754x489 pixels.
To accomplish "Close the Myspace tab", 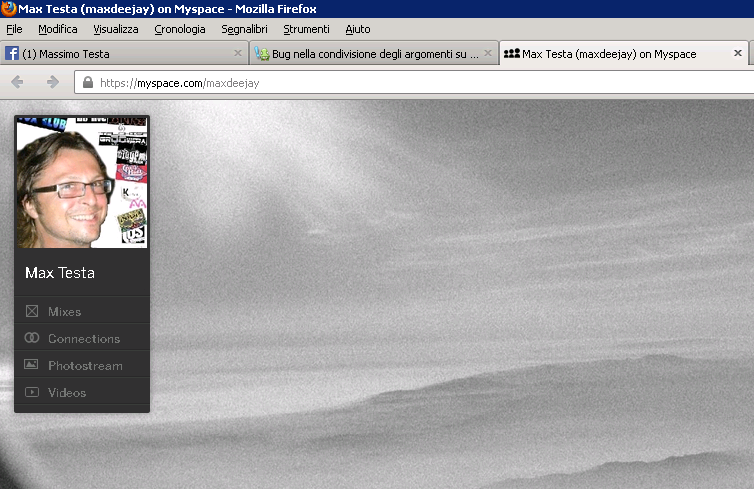I will coord(738,53).
